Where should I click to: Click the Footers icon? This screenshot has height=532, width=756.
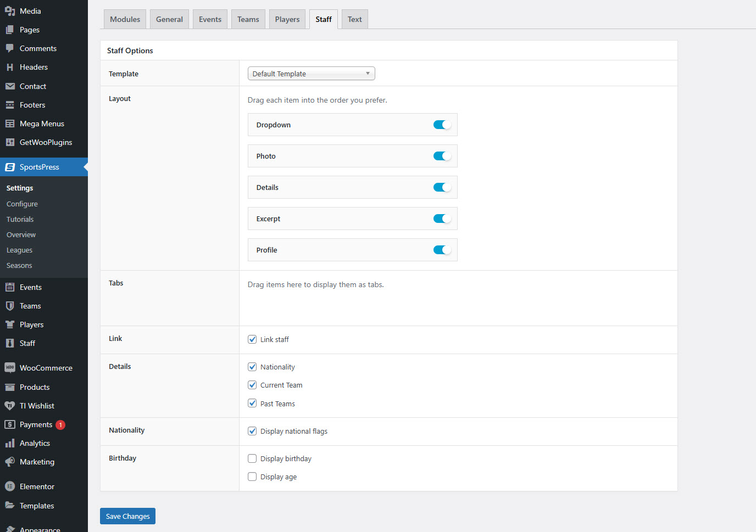tap(10, 105)
